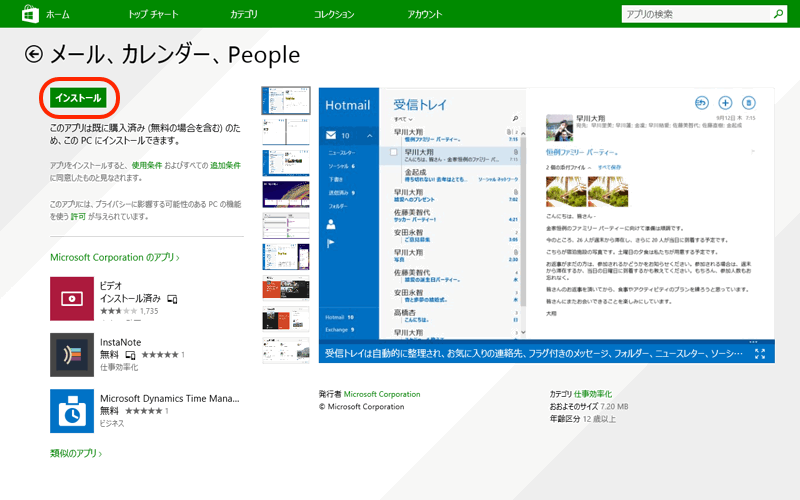The width and height of the screenshot is (800, 500).
Task: Click the back arrow beside the app title
Action: (35, 54)
